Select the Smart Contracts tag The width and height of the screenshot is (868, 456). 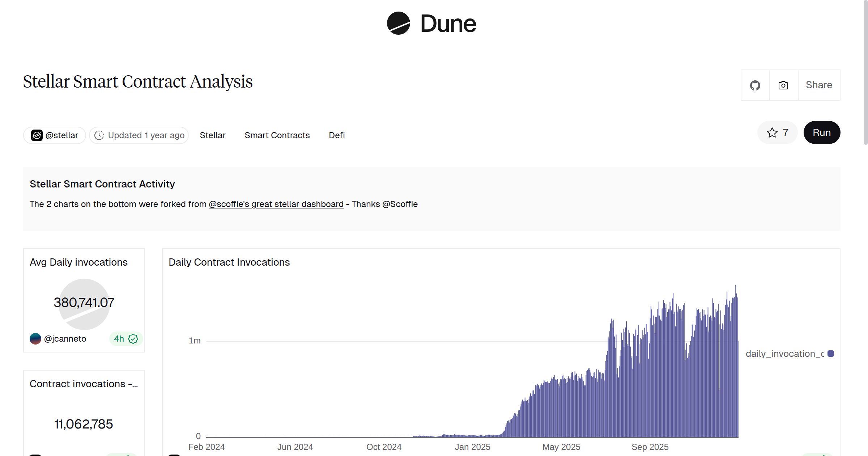coord(277,135)
